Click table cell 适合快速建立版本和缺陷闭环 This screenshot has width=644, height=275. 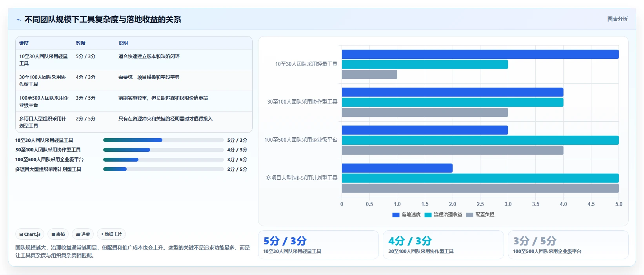pyautogui.click(x=149, y=56)
